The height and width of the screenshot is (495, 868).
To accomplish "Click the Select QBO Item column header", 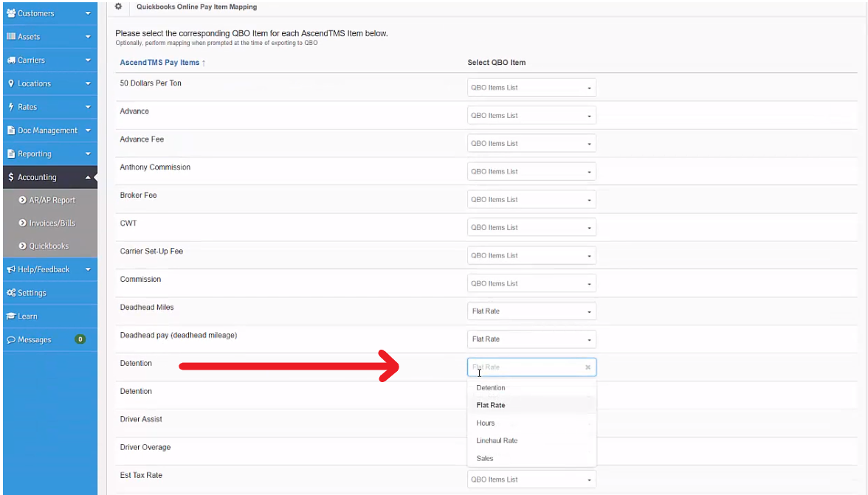I will point(497,63).
